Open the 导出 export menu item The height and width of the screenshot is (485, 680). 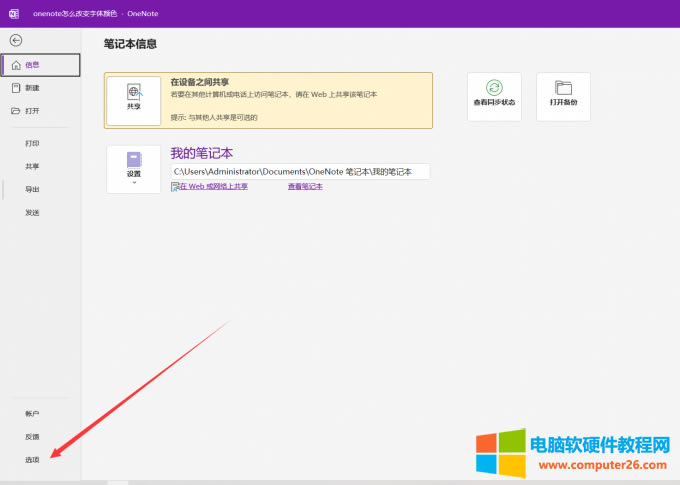click(x=33, y=189)
